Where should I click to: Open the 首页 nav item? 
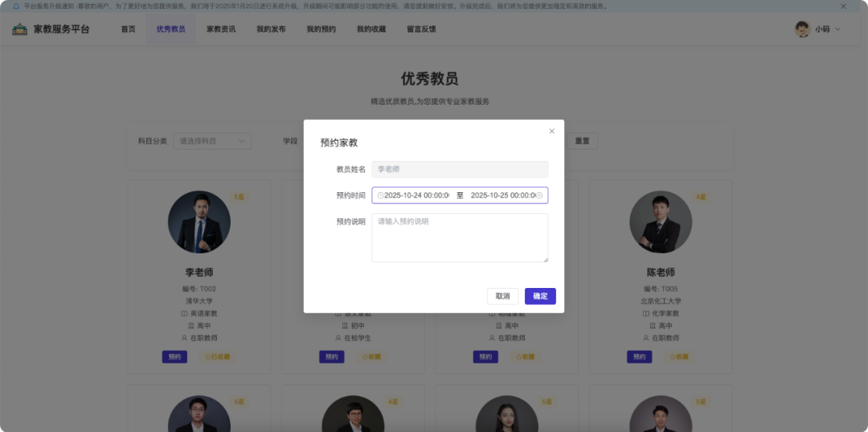tap(129, 29)
